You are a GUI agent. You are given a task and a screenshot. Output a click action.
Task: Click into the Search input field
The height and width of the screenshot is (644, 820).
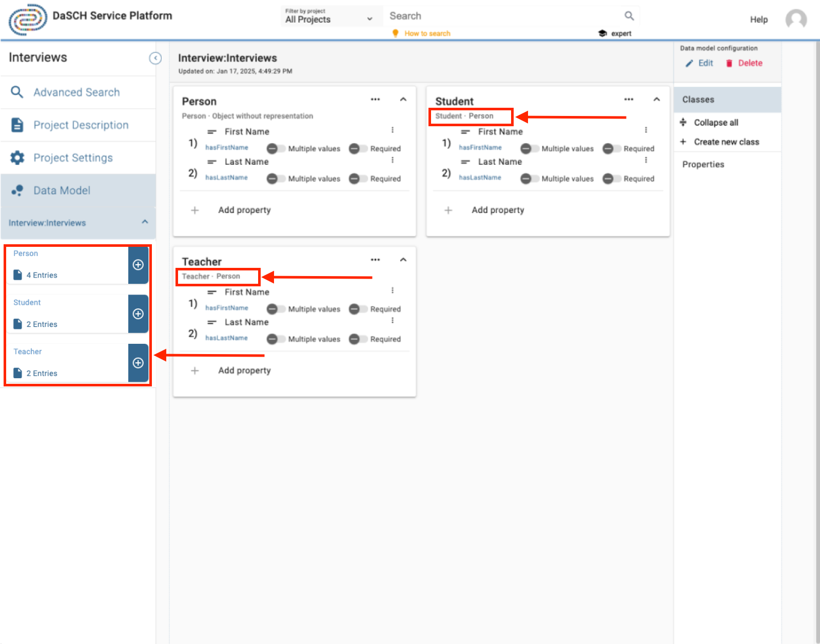click(x=503, y=16)
